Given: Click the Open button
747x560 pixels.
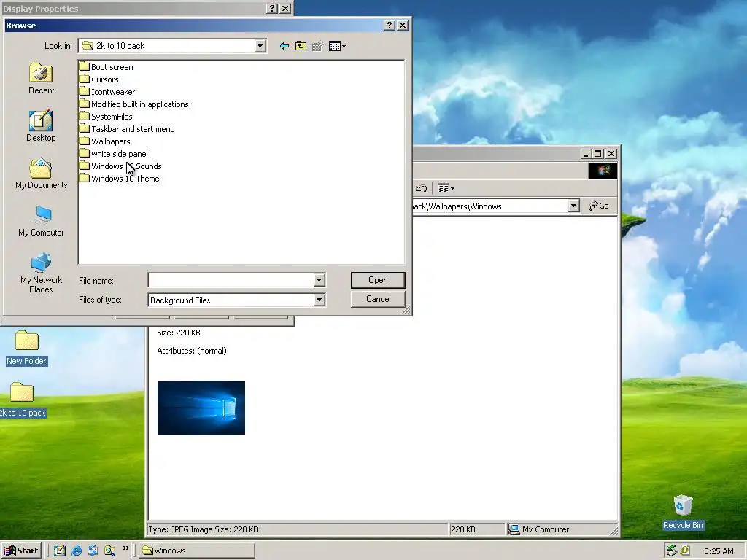Looking at the screenshot, I should [378, 280].
